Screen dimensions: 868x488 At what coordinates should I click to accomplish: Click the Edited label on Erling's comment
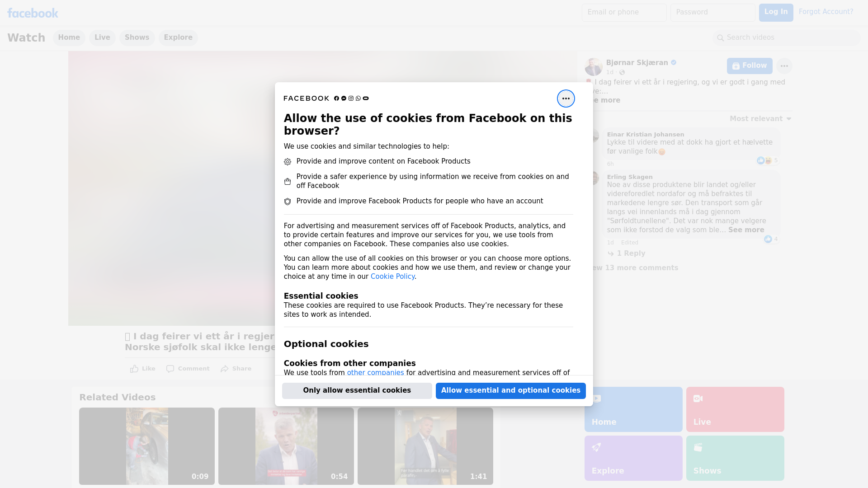tap(629, 243)
